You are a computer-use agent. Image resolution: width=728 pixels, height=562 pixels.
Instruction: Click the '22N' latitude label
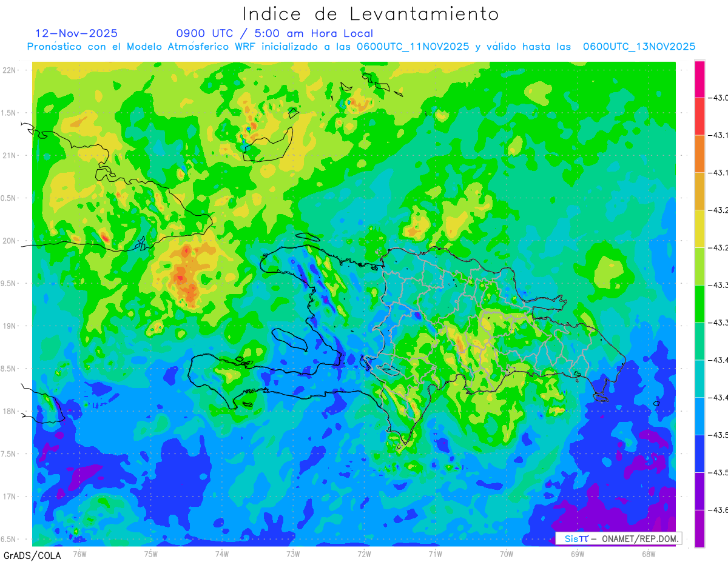(8, 70)
